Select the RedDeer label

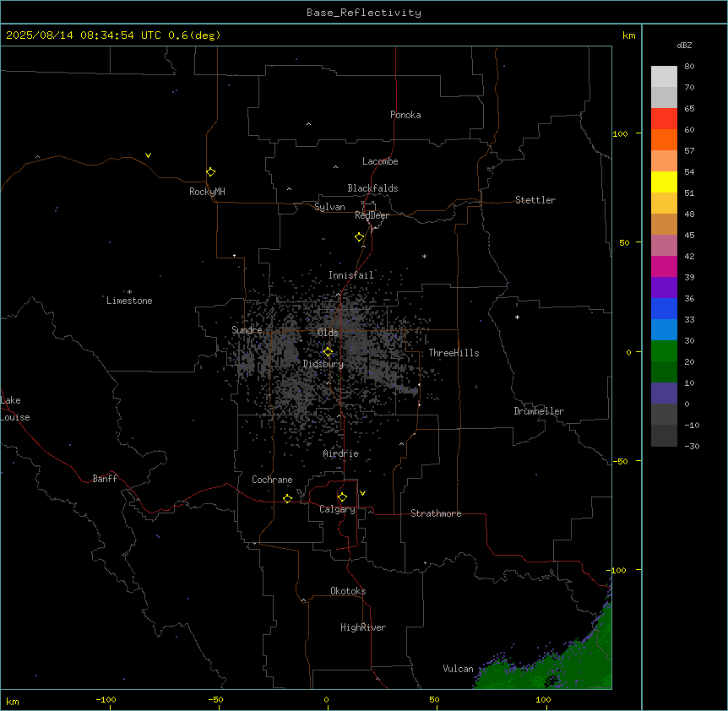pyautogui.click(x=372, y=215)
